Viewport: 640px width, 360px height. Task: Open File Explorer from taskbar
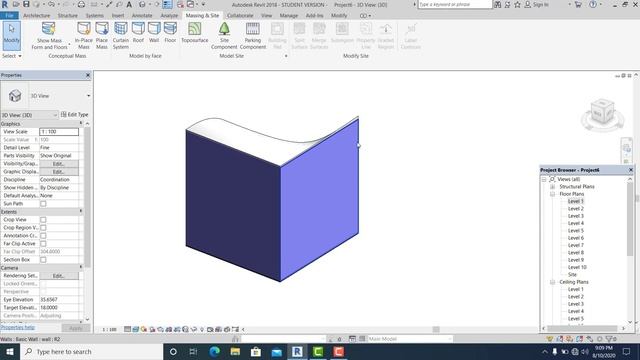pyautogui.click(x=235, y=351)
